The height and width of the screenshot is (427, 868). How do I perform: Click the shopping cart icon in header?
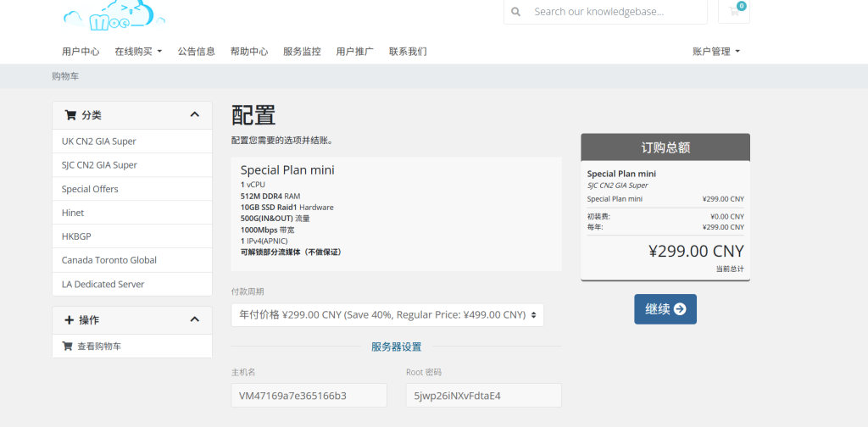[x=733, y=12]
